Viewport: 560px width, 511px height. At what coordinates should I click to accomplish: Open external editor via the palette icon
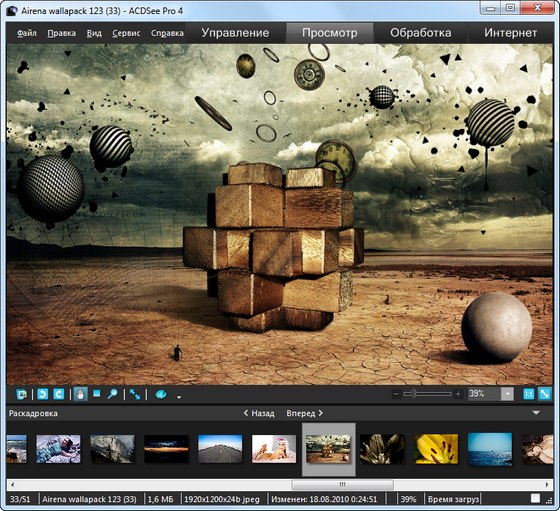click(x=161, y=394)
